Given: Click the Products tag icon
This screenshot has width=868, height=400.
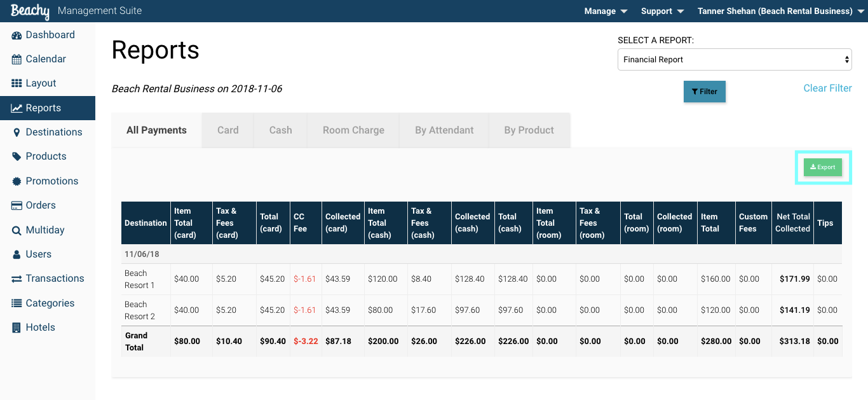Looking at the screenshot, I should click(17, 156).
